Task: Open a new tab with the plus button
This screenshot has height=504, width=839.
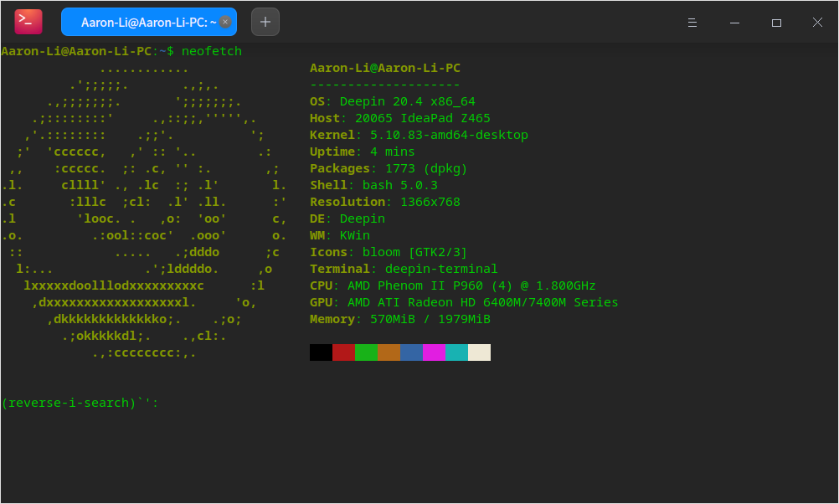Action: (x=265, y=21)
